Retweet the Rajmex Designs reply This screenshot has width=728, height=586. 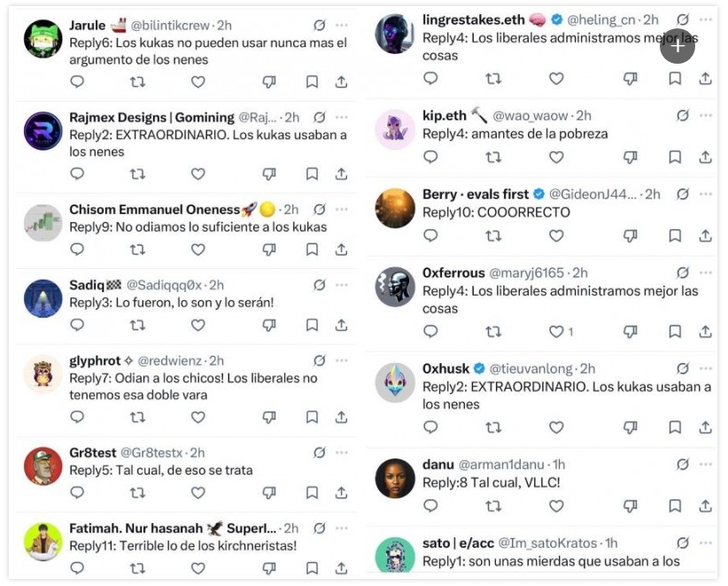(137, 174)
